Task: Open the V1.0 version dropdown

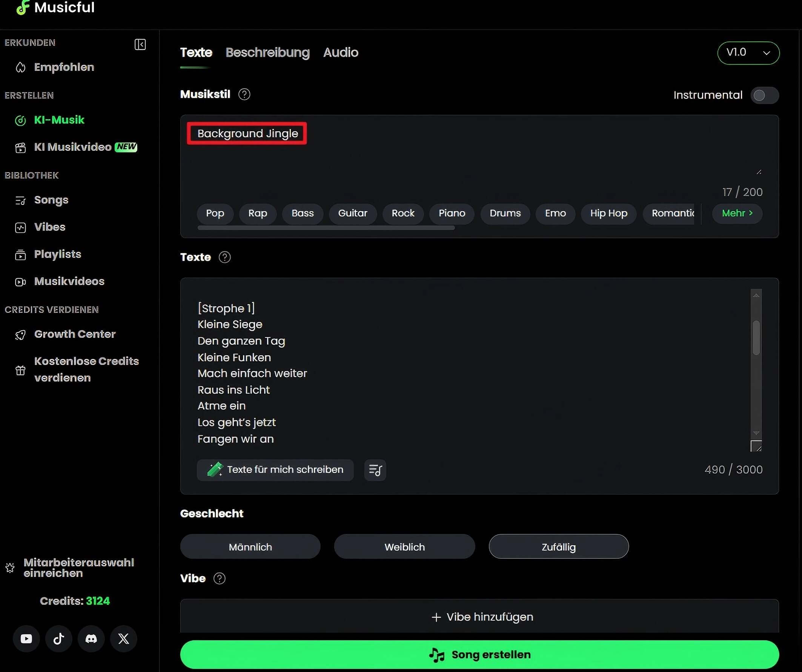Action: [748, 53]
